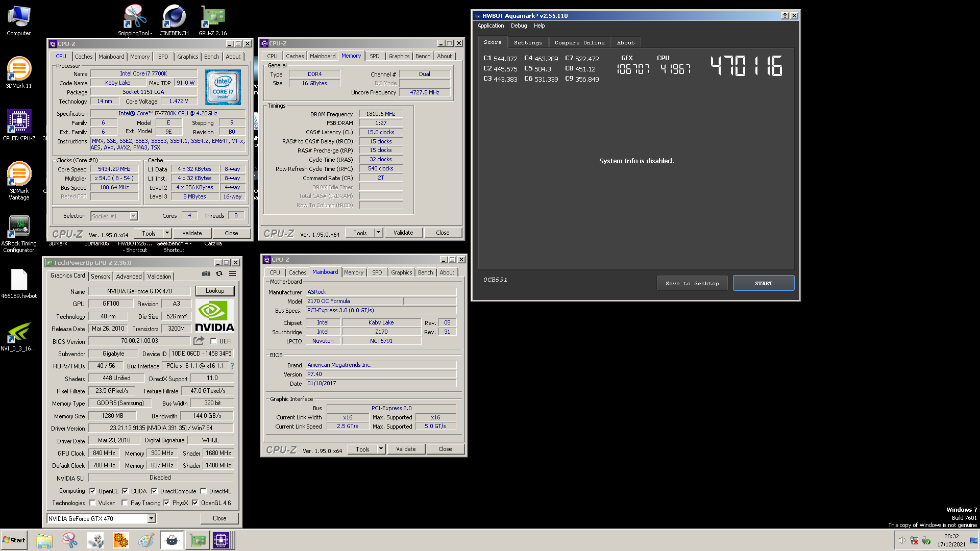Switch to CPU-Z purple chip taskbar icon

point(221,540)
